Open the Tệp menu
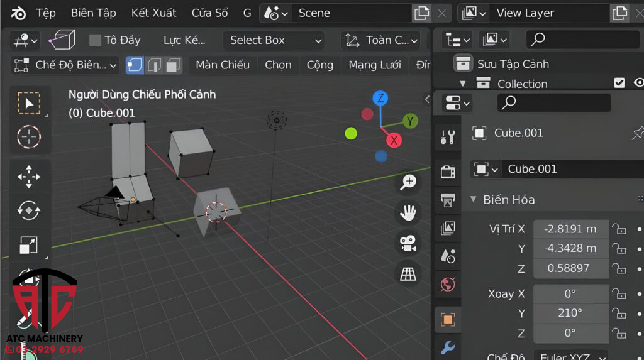This screenshot has height=360, width=644. click(46, 13)
